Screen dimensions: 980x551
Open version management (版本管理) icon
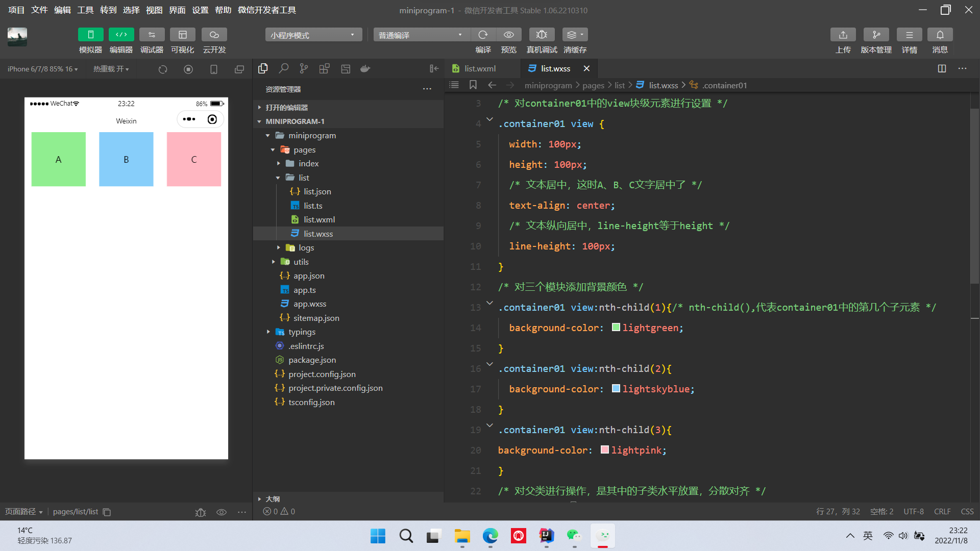tap(876, 35)
